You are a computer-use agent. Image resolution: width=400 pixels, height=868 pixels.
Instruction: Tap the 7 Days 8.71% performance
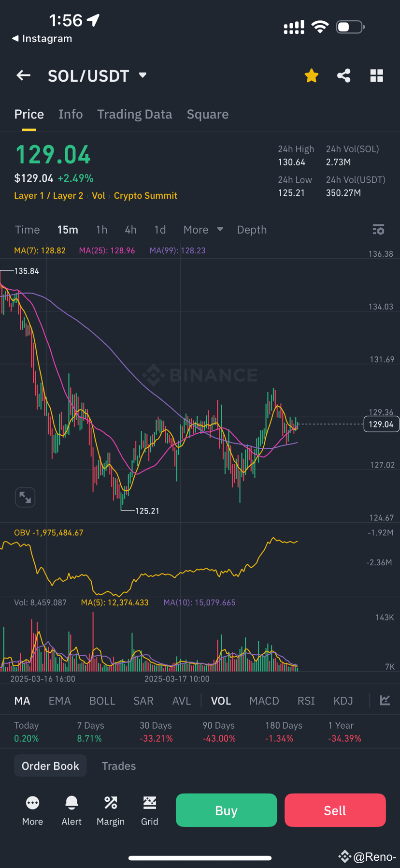pos(90,732)
